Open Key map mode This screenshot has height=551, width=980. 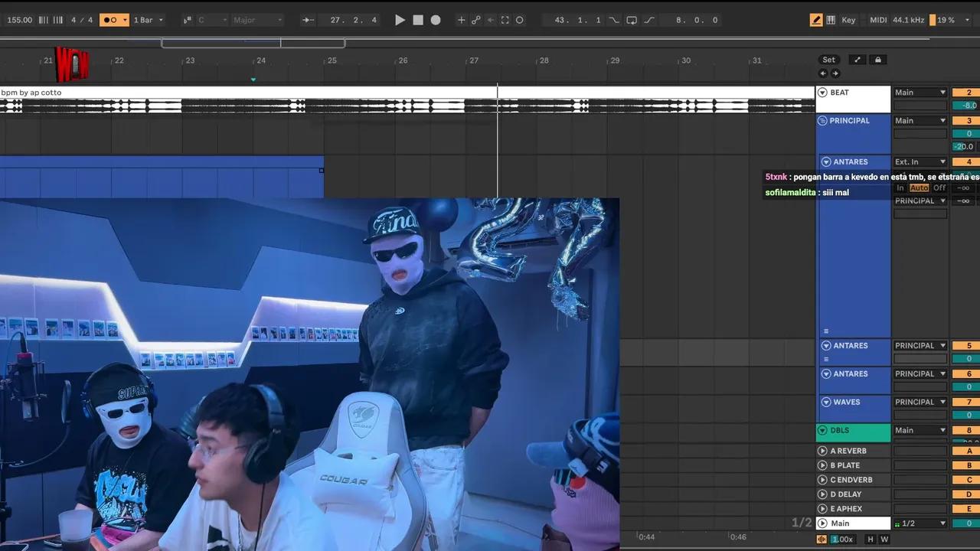pos(848,20)
